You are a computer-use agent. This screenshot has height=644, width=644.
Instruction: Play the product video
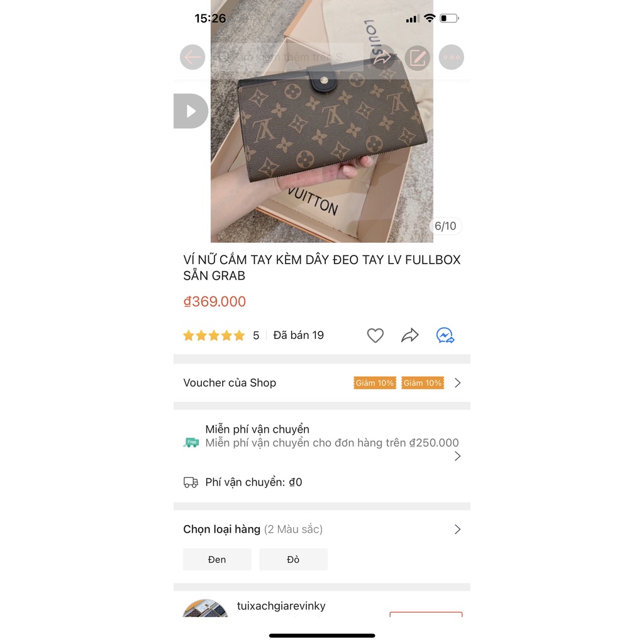click(191, 111)
